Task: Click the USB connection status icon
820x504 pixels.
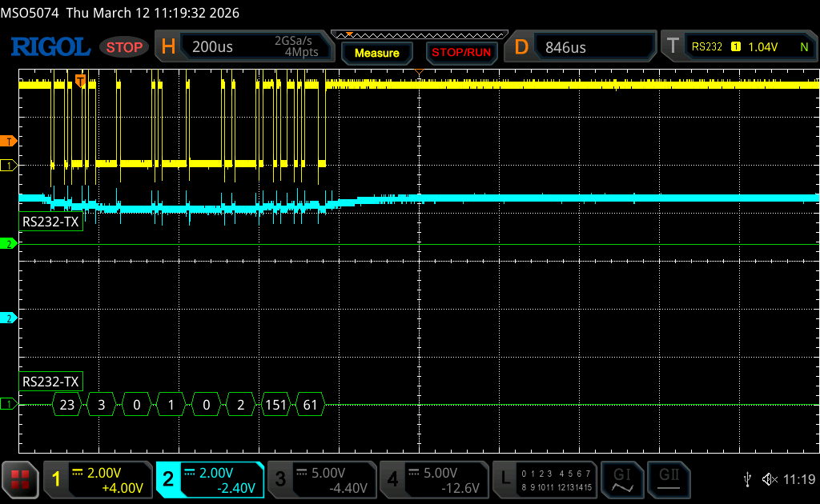Action: click(747, 479)
